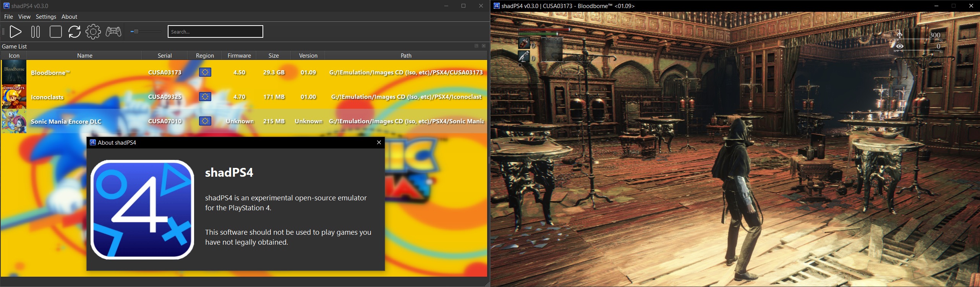Click the Play button in toolbar

(x=15, y=32)
